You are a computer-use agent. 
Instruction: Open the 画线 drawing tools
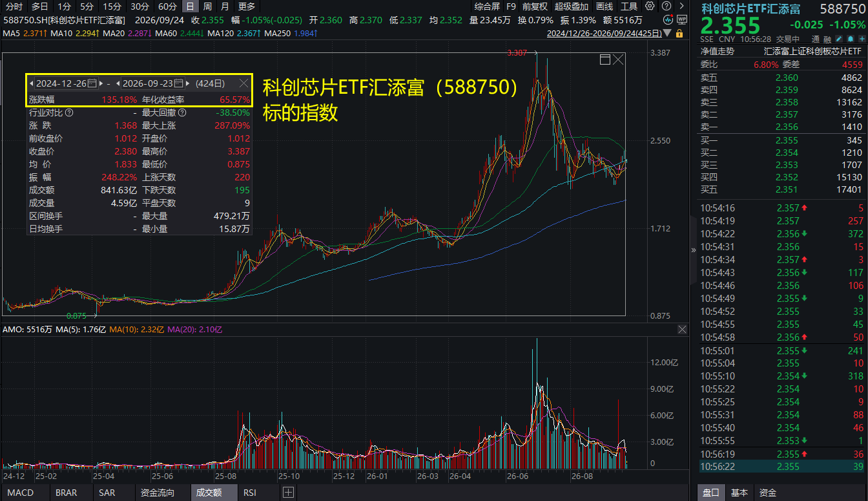604,6
